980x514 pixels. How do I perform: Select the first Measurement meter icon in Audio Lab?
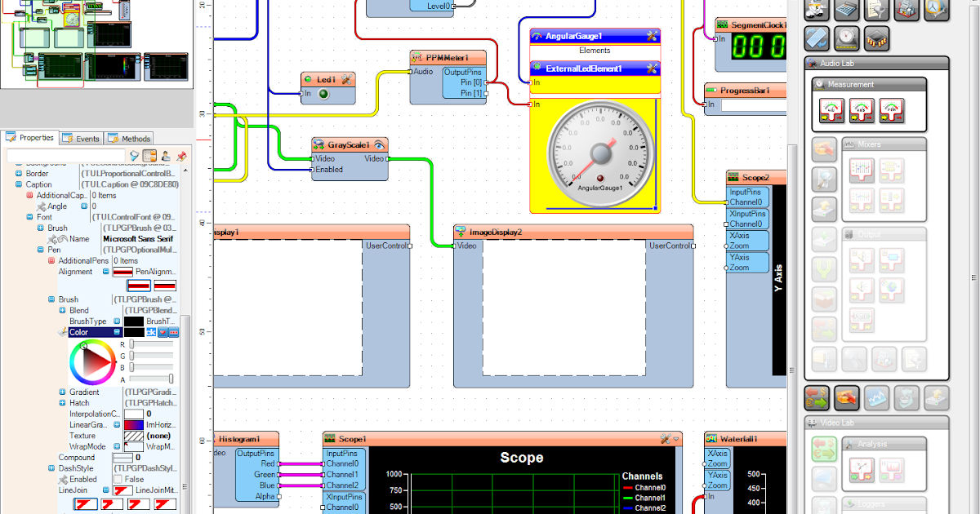[x=831, y=110]
